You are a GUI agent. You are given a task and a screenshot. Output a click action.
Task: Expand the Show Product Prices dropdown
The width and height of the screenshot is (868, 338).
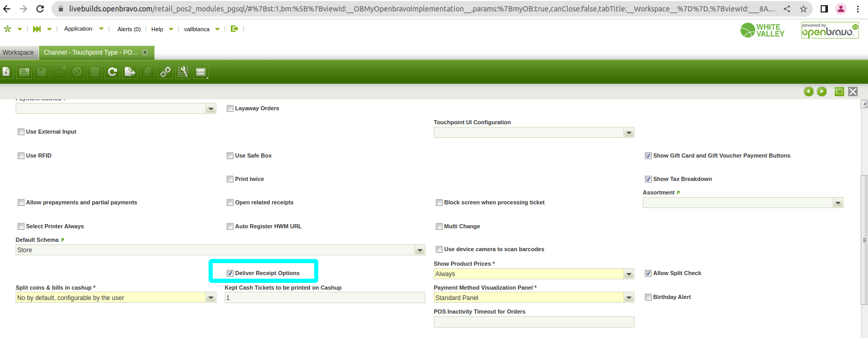[629, 274]
